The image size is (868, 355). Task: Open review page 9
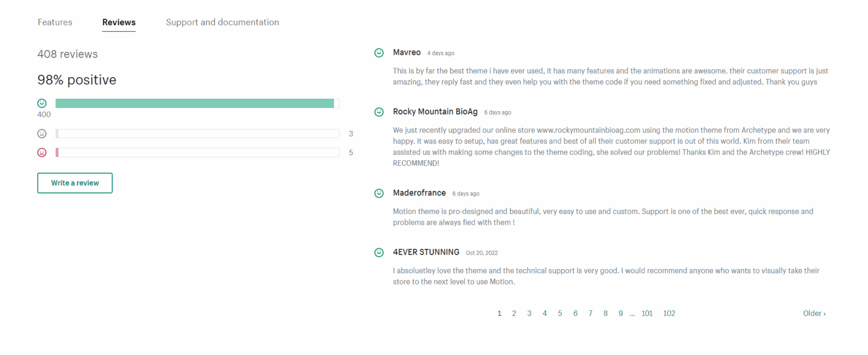(620, 313)
